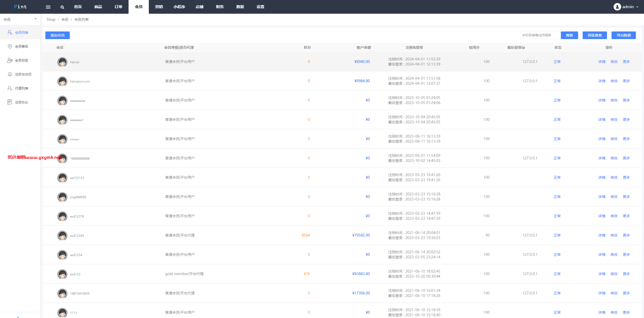Click 正常 status for asd123
Screen dimensions: 644x318
point(557,274)
